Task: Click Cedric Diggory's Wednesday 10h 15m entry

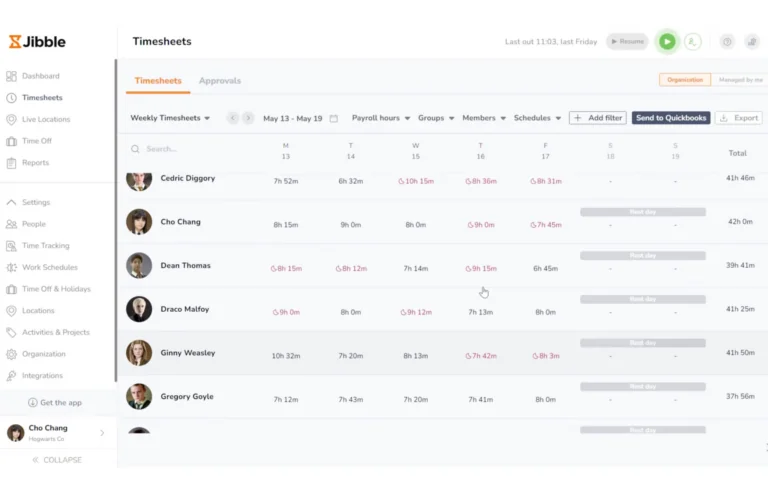Action: tap(416, 181)
